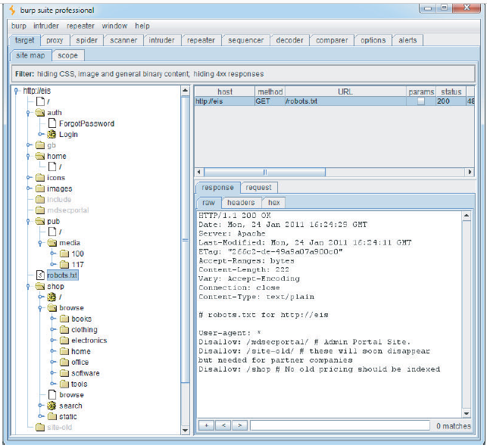Show the hex view tab

pos(274,203)
